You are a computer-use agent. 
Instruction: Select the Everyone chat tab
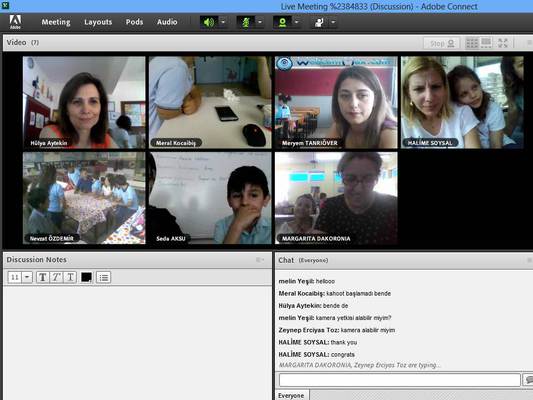[291, 396]
